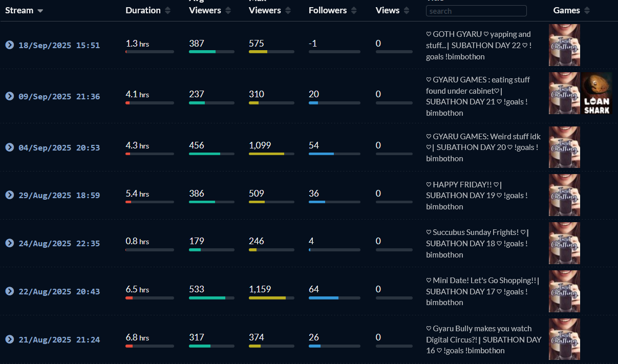Open stream link 22/Aug/2025 20:43
The image size is (618, 364).
(x=59, y=291)
